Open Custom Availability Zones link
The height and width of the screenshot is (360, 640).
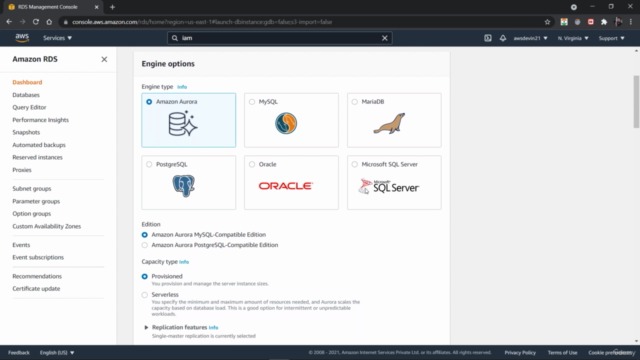[x=47, y=226]
